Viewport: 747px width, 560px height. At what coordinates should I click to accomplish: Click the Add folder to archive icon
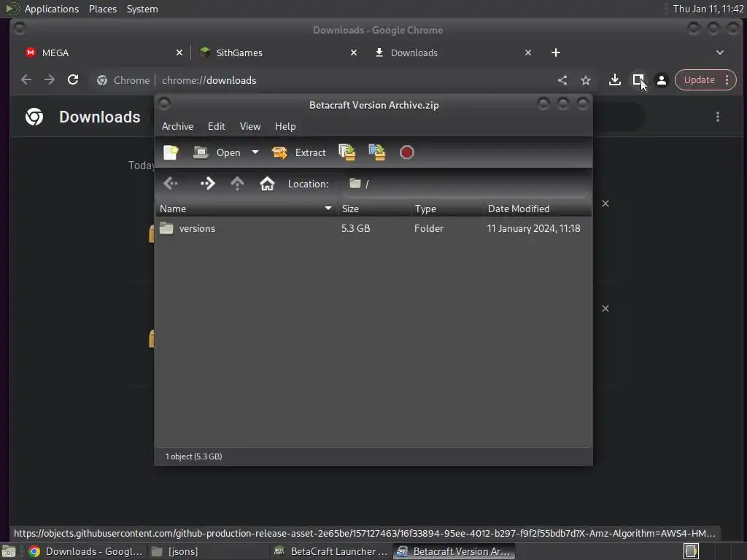(x=377, y=152)
